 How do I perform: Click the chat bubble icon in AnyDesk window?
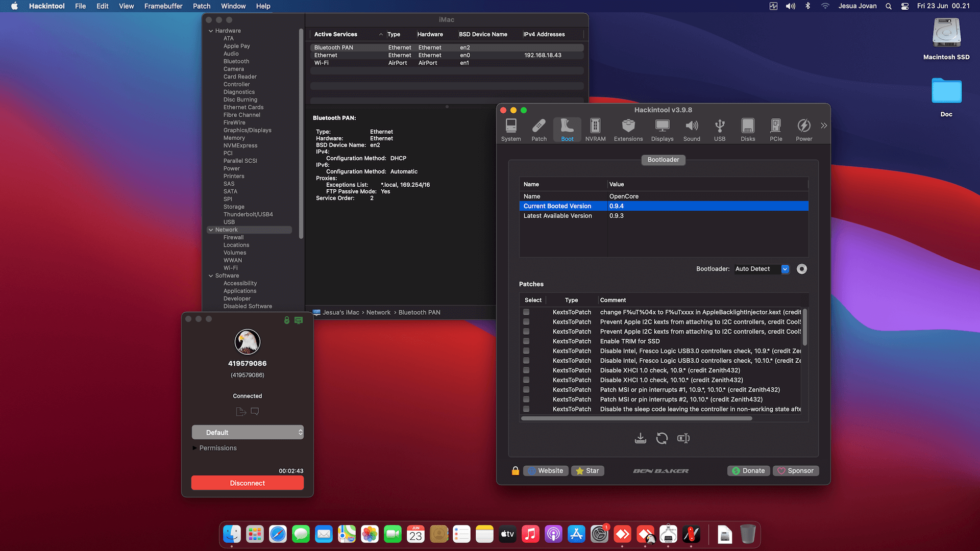click(255, 411)
